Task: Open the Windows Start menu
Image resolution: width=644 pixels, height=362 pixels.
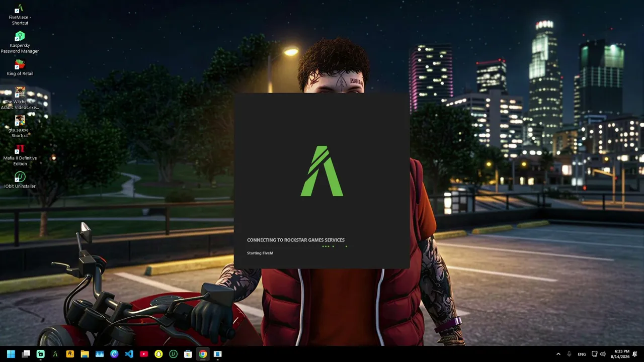Action: coord(11,354)
